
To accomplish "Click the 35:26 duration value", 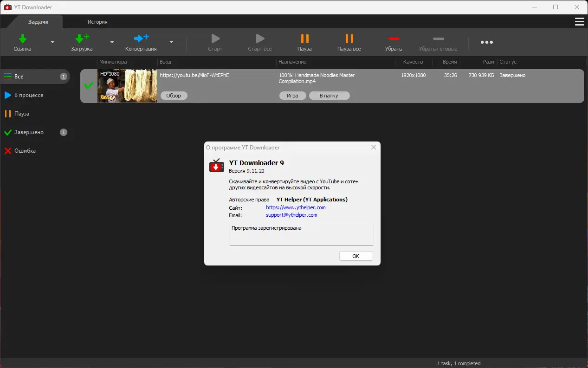I will [450, 75].
